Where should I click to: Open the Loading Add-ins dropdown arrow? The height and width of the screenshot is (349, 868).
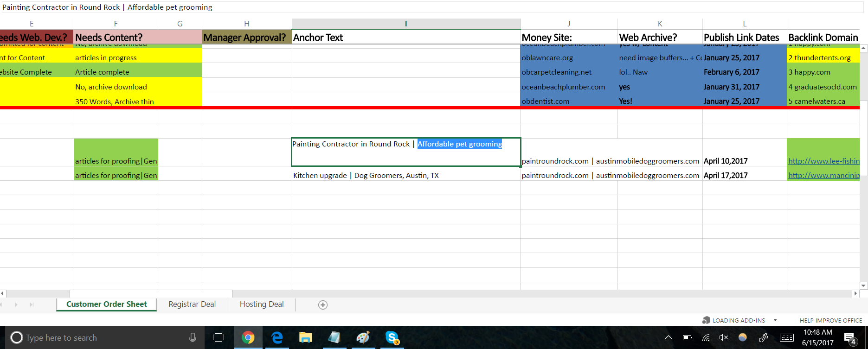[775, 320]
